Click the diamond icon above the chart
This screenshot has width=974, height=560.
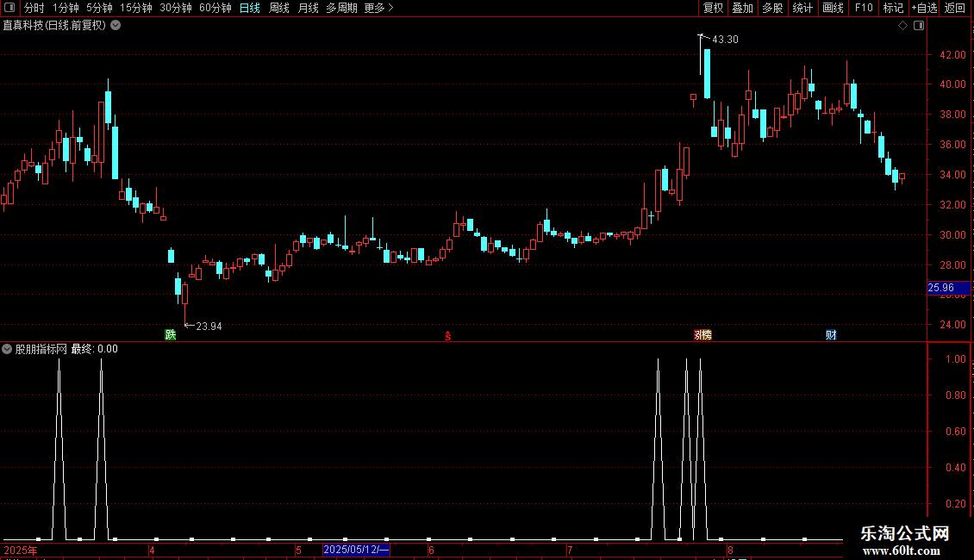coord(903,26)
